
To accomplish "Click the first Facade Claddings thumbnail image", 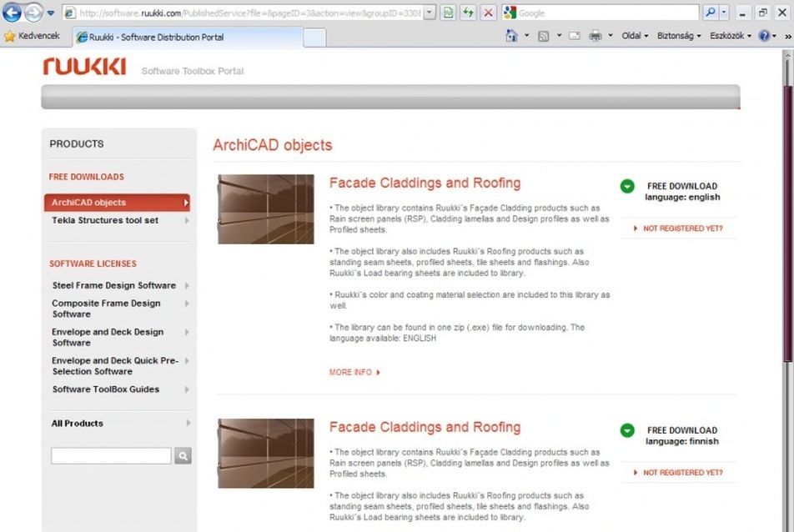I will [266, 209].
